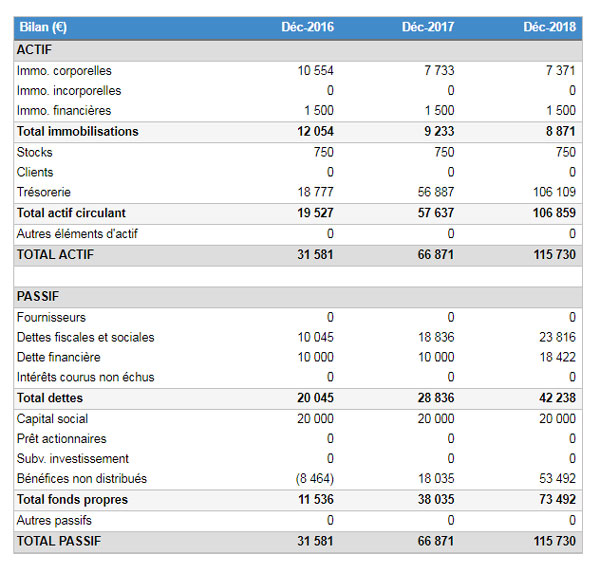Select the total '73 492'
Image resolution: width=600 pixels, height=573 pixels.
(558, 499)
